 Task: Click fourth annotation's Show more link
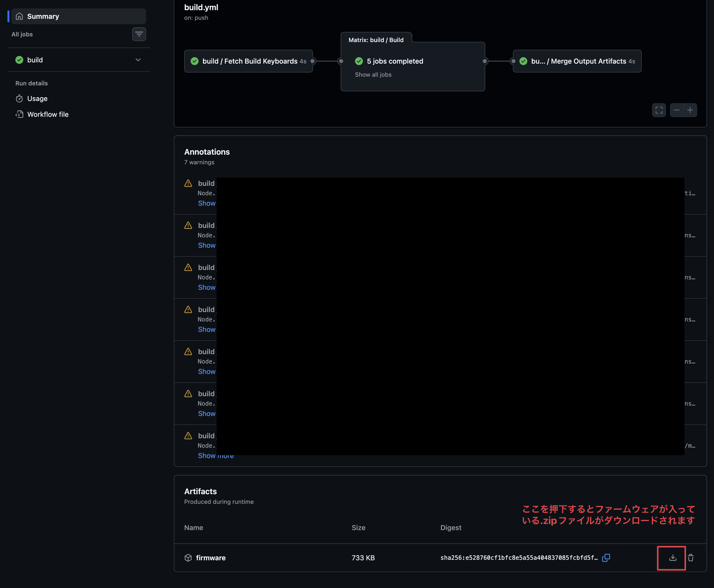click(207, 330)
